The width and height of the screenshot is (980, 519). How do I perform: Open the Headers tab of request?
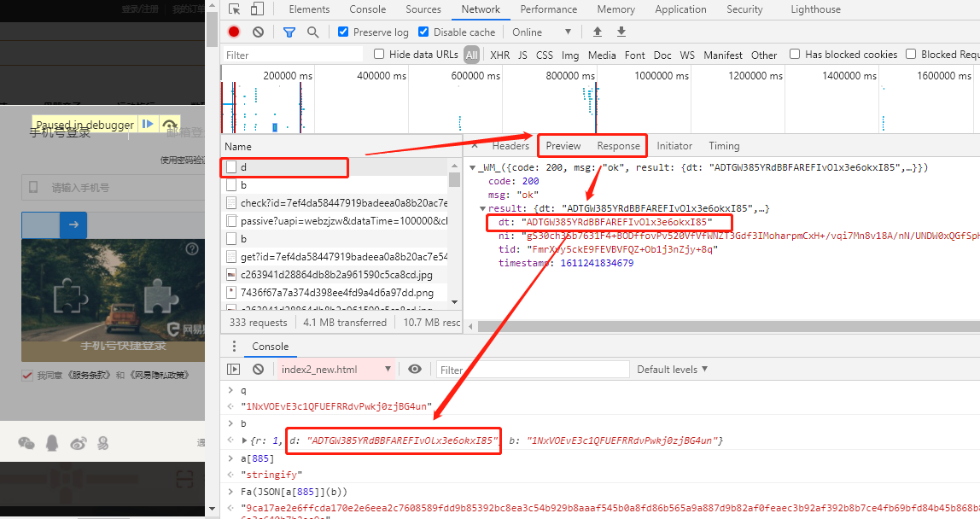click(x=510, y=146)
